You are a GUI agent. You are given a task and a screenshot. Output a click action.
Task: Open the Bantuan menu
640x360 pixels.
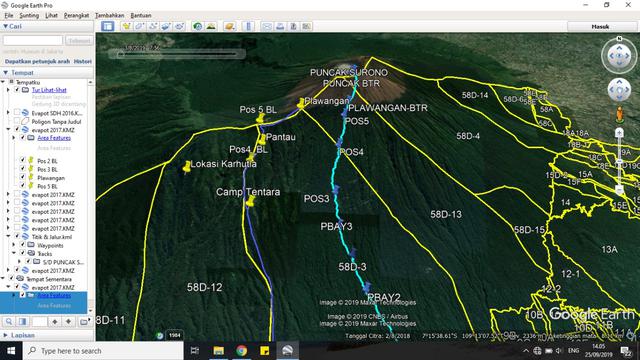click(x=141, y=15)
